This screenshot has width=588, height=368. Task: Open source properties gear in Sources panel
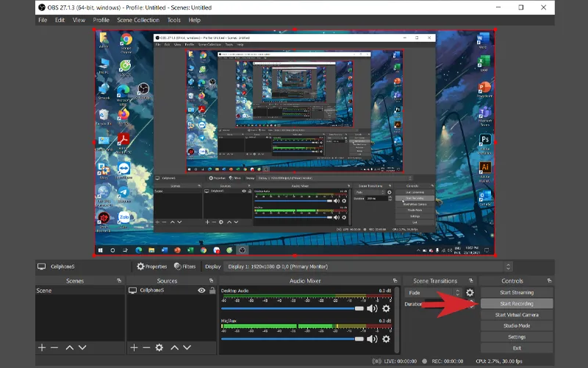[159, 347]
